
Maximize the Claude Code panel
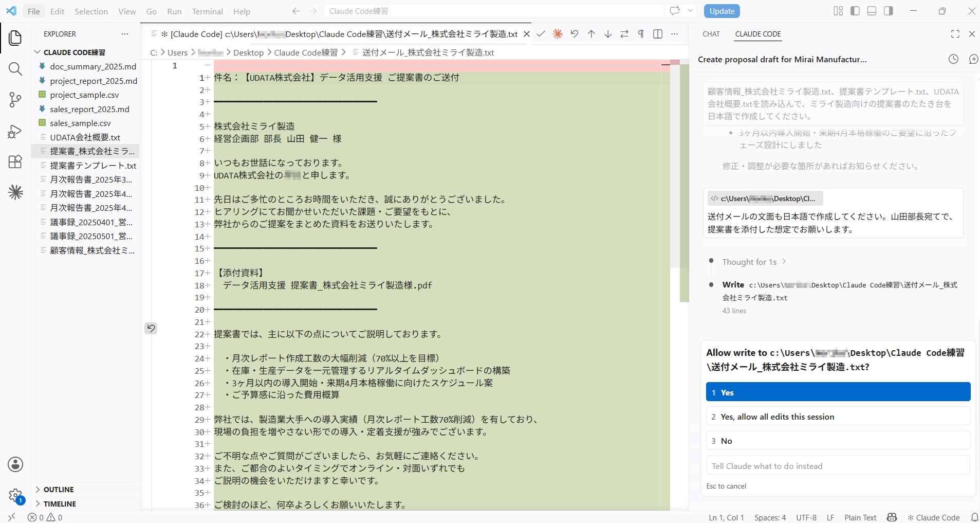[x=955, y=34]
